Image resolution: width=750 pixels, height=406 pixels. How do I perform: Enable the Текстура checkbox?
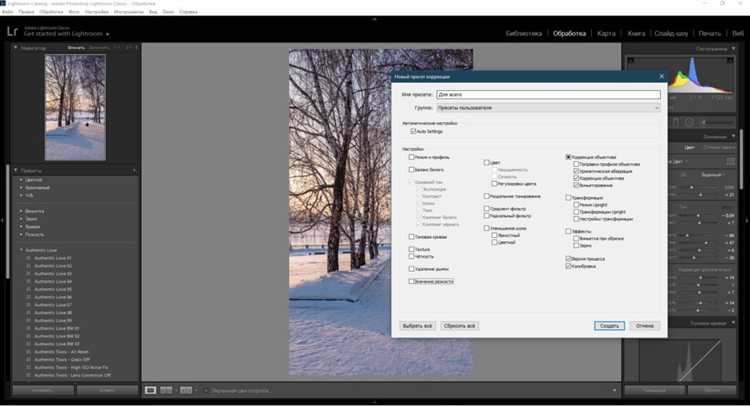click(x=411, y=249)
